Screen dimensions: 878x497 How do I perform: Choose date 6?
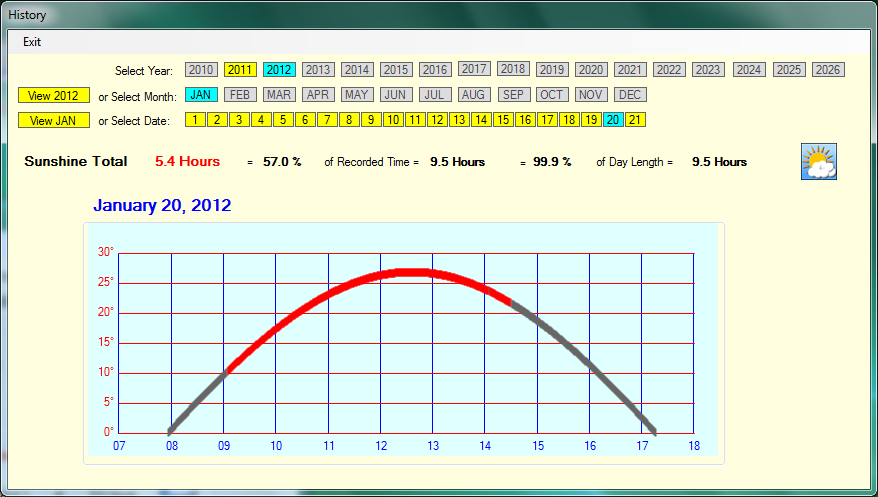pos(305,120)
